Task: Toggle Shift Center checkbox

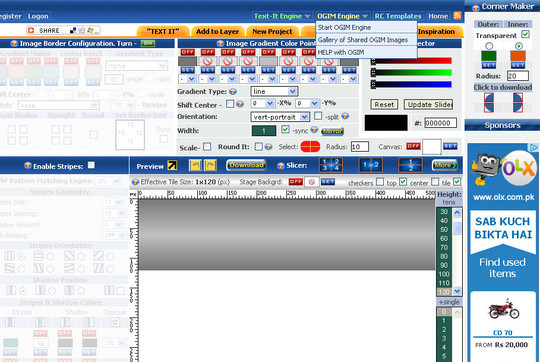Action: pos(230,104)
